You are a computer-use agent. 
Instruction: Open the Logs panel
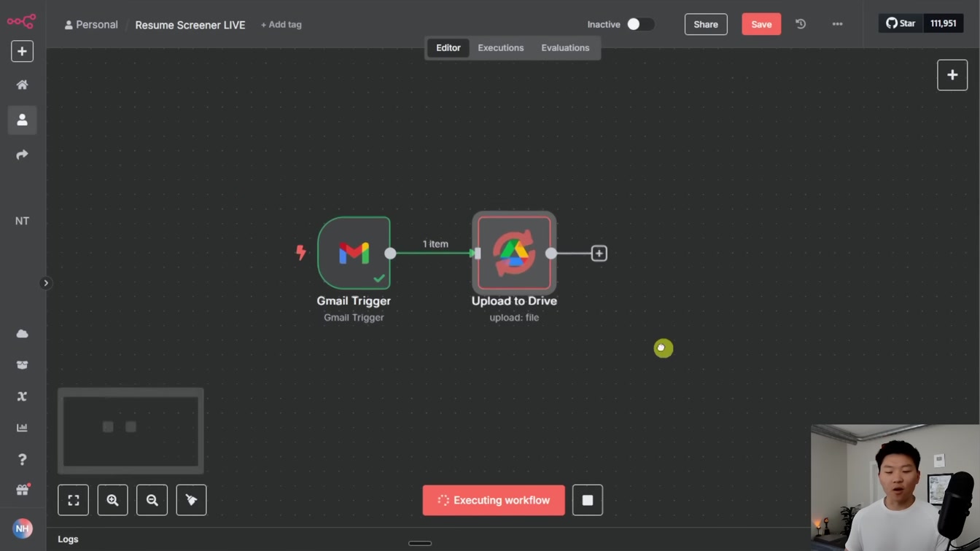point(68,539)
